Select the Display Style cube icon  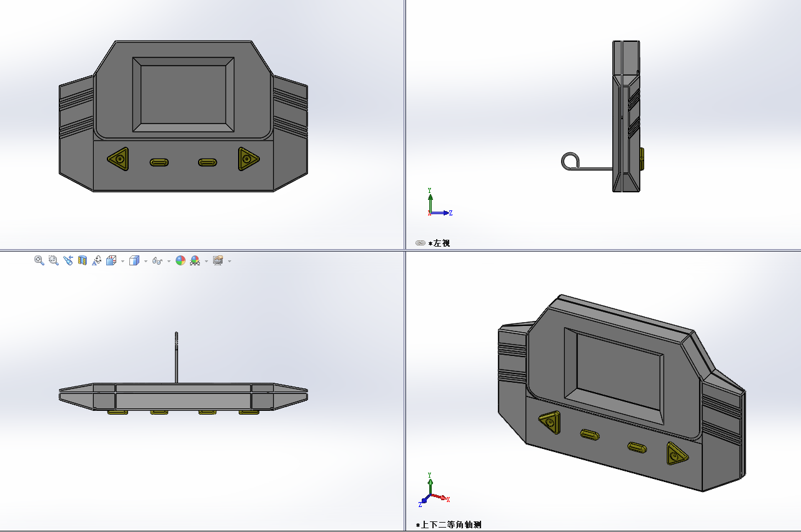point(134,260)
